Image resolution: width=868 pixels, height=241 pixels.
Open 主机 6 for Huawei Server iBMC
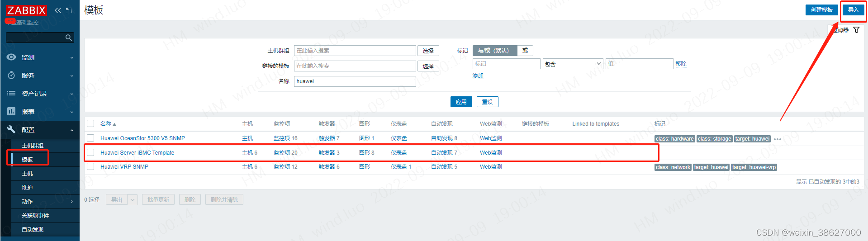coord(247,153)
